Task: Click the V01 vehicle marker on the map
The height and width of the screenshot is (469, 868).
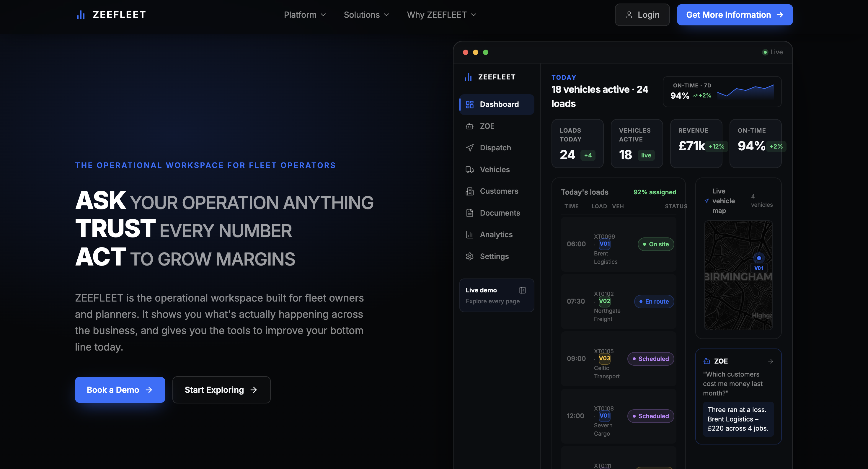Action: click(x=759, y=258)
